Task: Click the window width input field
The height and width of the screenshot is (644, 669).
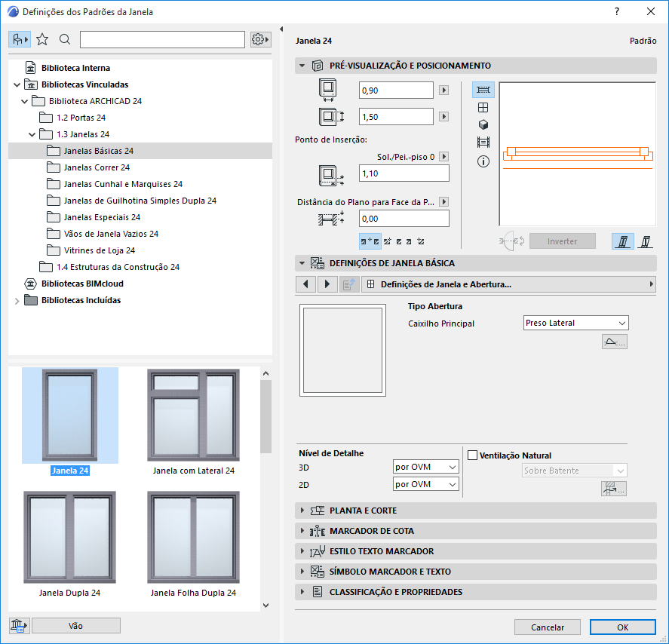Action: click(x=396, y=90)
